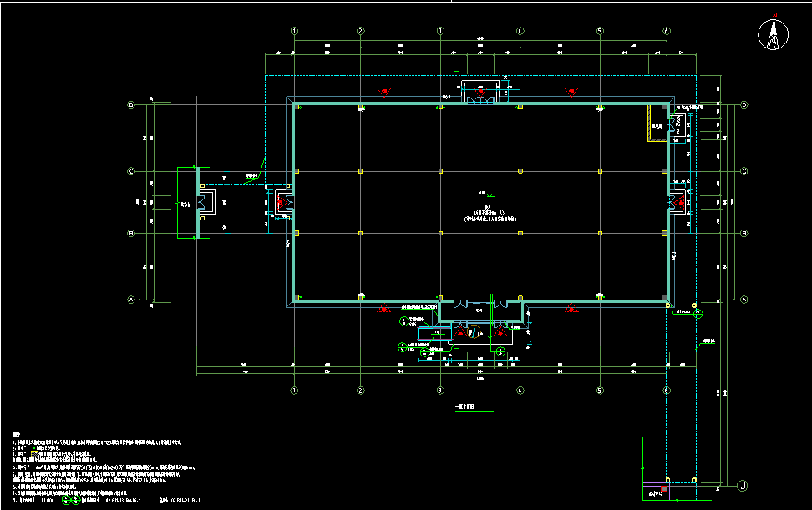This screenshot has height=510, width=812.
Task: Select grid bubble 3 below the plan
Action: tap(440, 390)
